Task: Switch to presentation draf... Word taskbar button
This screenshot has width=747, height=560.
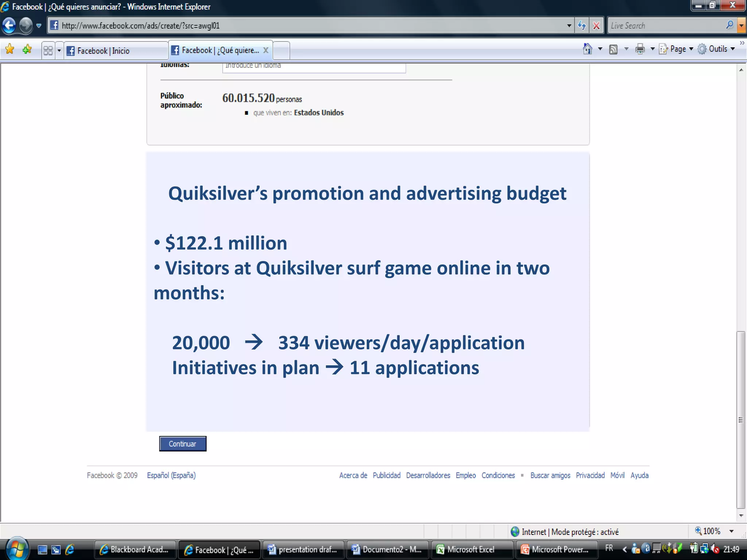Action: [x=303, y=549]
